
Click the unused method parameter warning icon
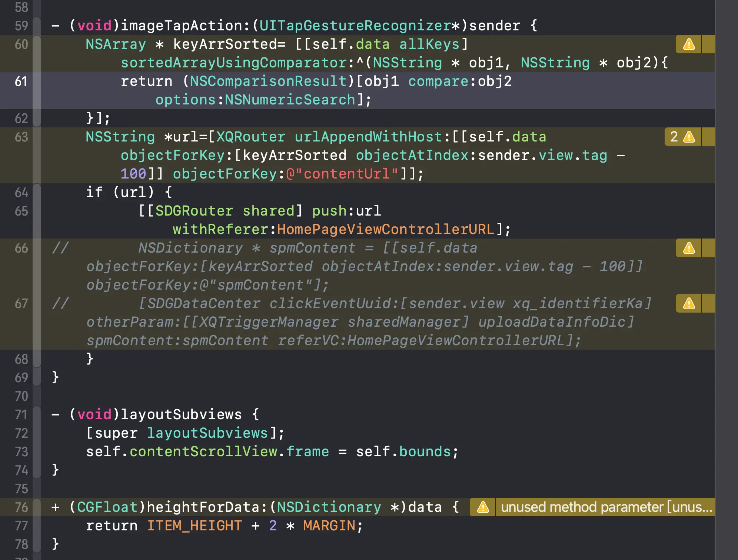coord(483,507)
